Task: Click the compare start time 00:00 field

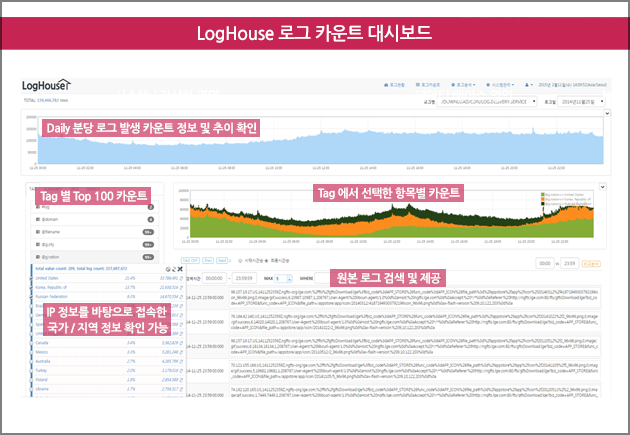Action: tap(545, 263)
